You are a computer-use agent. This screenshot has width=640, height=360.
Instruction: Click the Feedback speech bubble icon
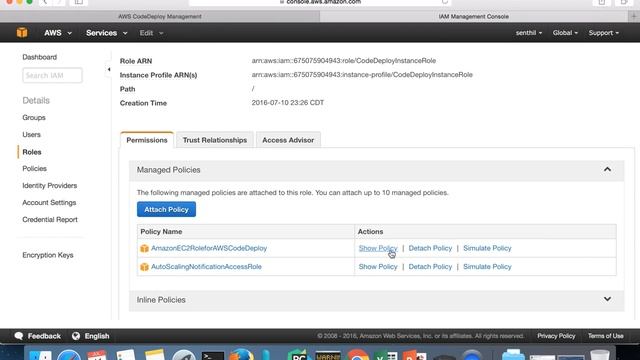[19, 336]
